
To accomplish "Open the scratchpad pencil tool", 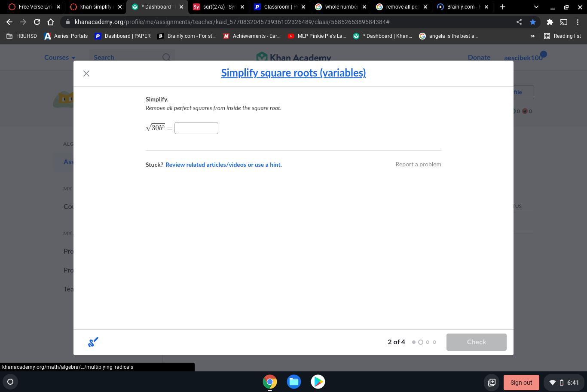I will point(93,342).
